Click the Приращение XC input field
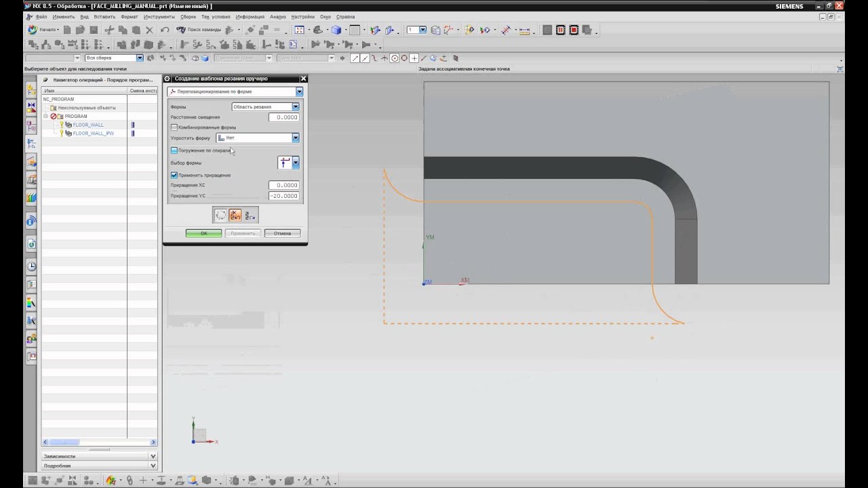 [x=283, y=185]
